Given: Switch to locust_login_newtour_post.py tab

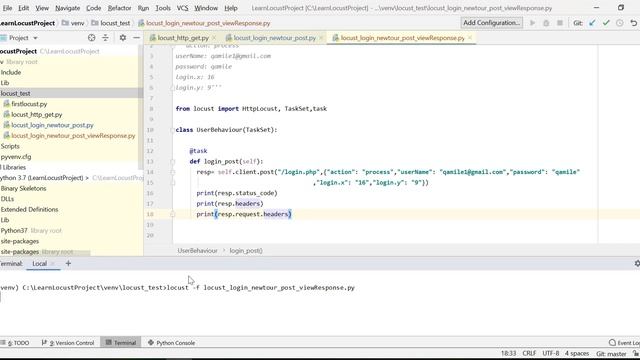Looking at the screenshot, I should [x=274, y=38].
